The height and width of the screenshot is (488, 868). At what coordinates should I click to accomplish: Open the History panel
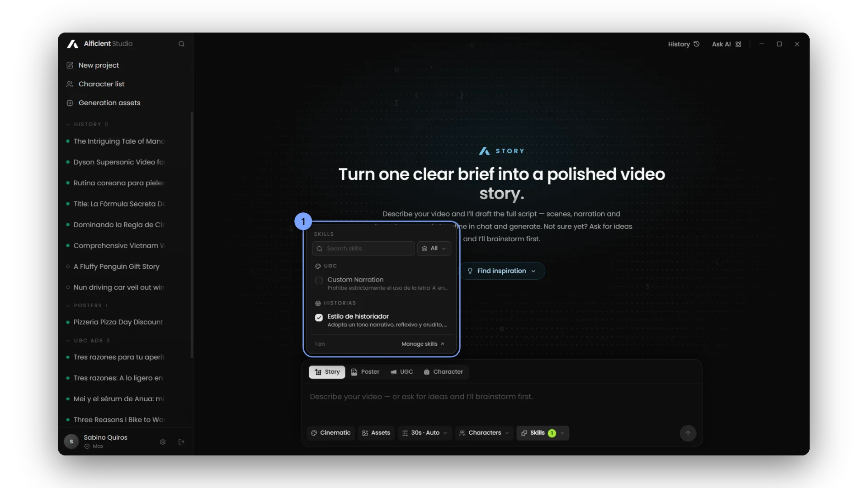tap(684, 44)
